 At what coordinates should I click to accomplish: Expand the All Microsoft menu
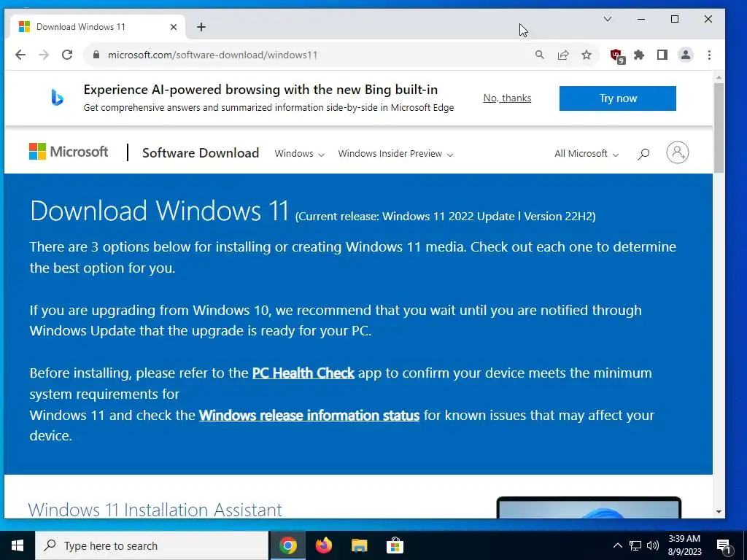[587, 153]
